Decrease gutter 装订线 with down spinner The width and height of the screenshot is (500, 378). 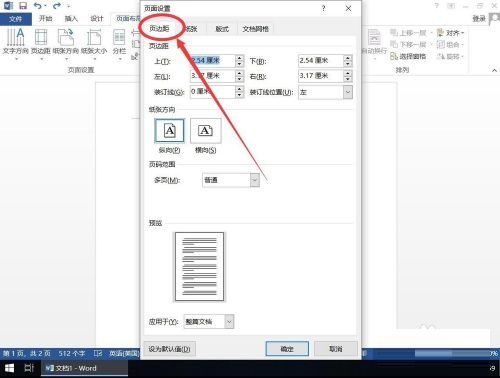[x=240, y=95]
